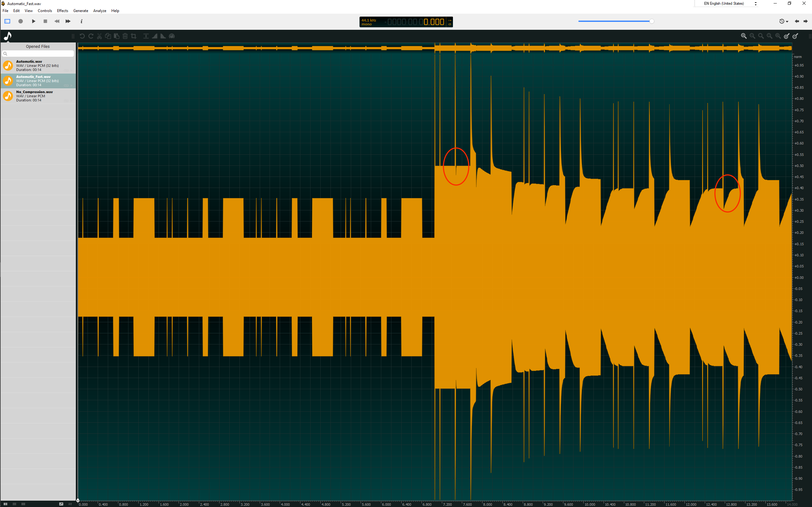Toggle detailed list view in file panel

5,504
